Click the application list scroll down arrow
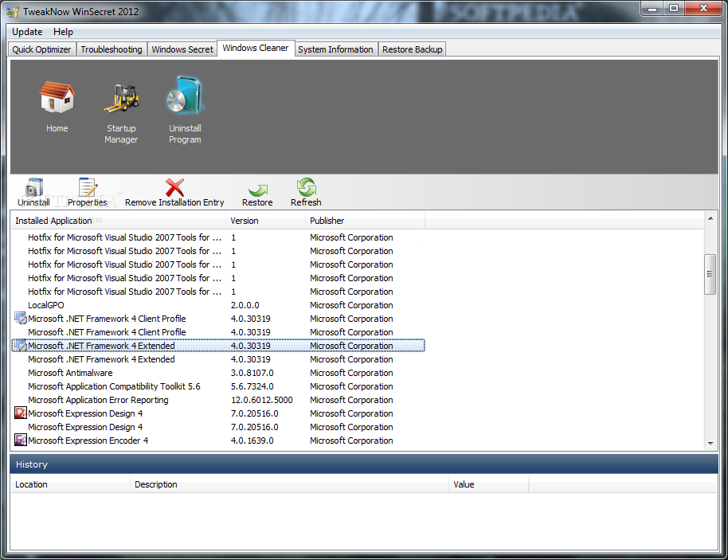 coord(710,444)
